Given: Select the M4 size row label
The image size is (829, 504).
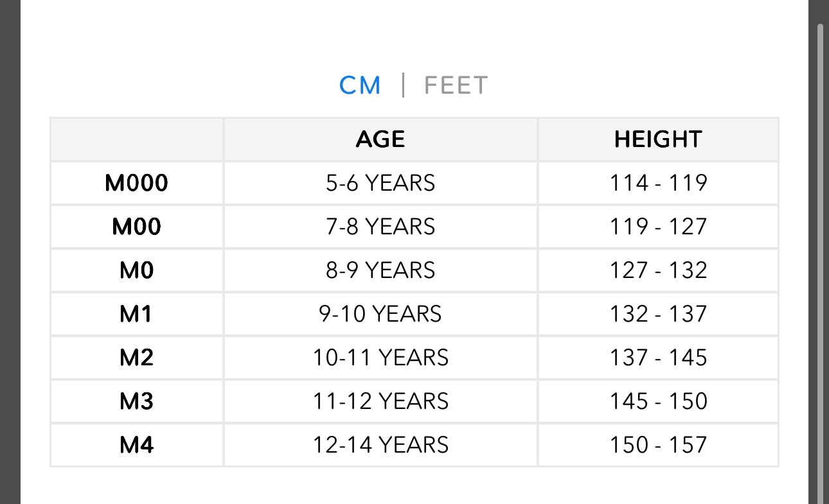Looking at the screenshot, I should point(137,445).
